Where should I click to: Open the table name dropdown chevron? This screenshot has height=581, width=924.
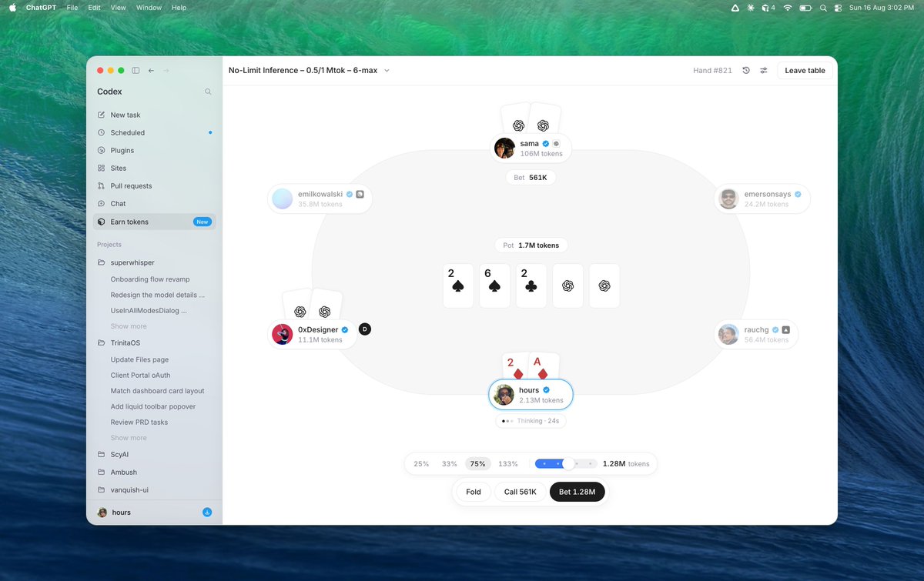[387, 70]
